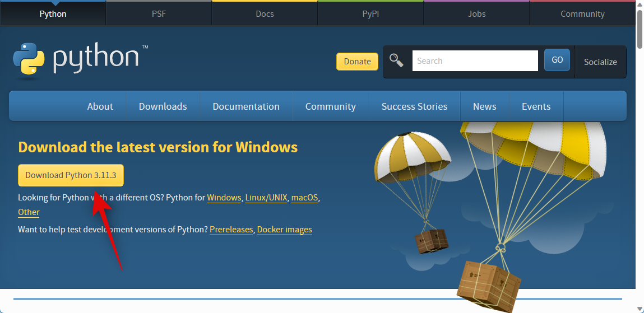Click Download Python 3.11.3 button
644x313 pixels.
tap(71, 175)
